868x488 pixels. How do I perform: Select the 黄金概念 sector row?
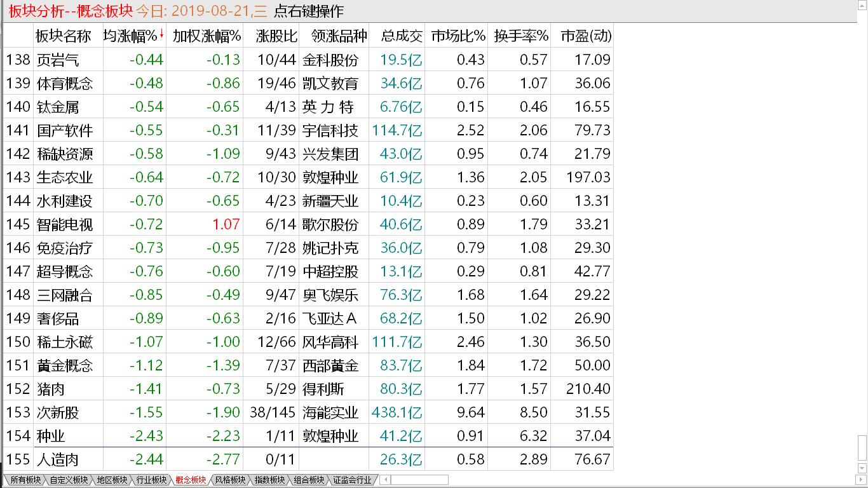(x=308, y=365)
